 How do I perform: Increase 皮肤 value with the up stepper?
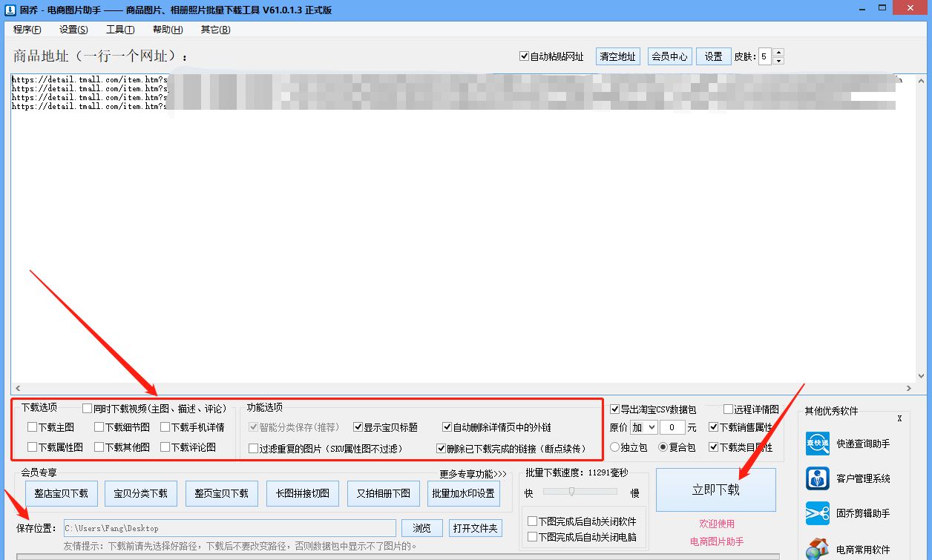[778, 52]
